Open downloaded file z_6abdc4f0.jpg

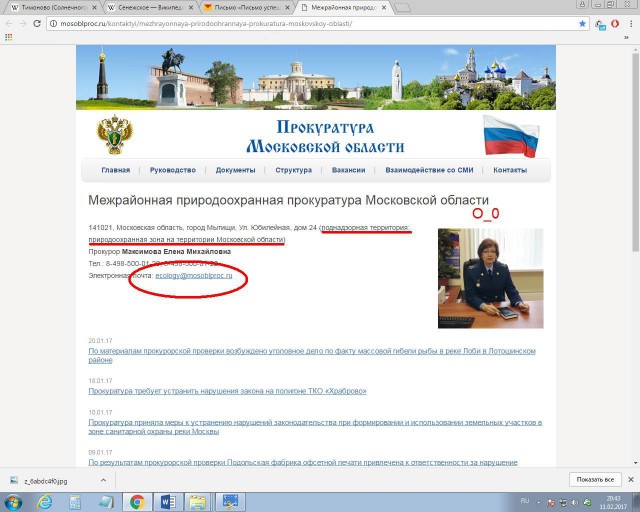click(x=46, y=481)
